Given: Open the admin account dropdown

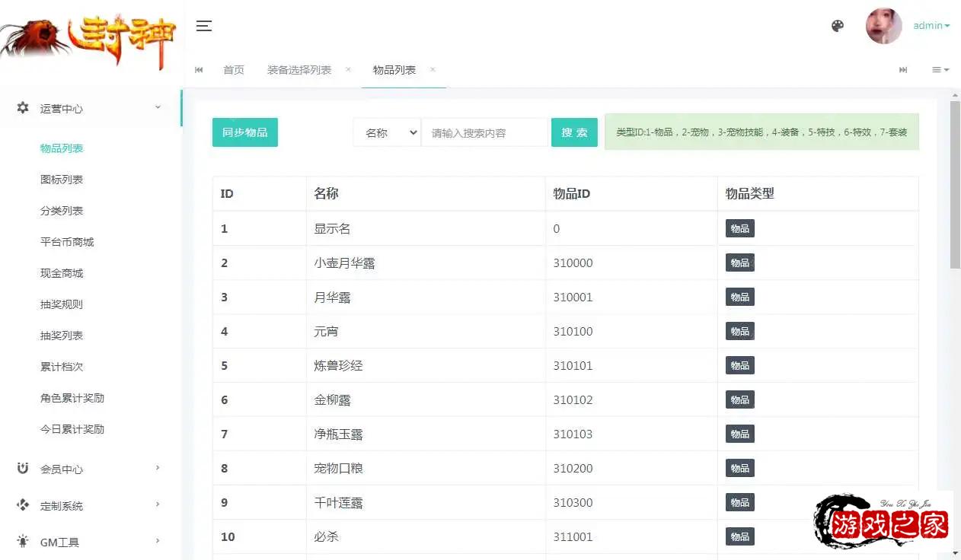Looking at the screenshot, I should click(931, 26).
